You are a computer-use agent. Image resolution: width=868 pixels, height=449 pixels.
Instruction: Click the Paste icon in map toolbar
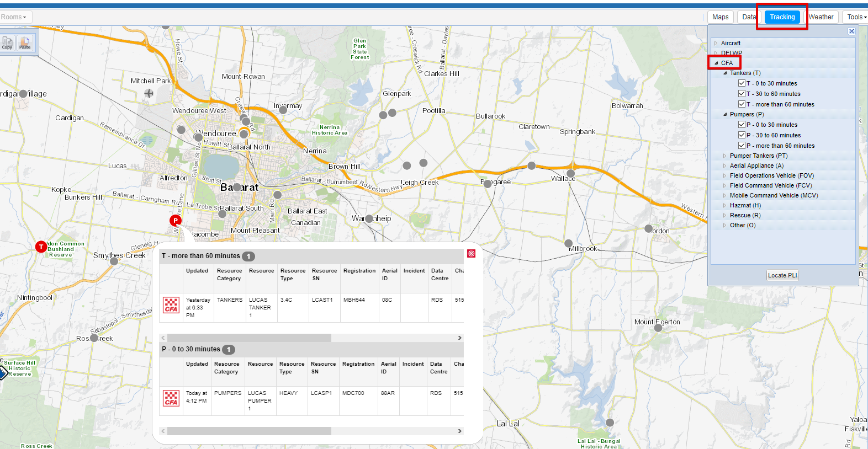point(25,43)
